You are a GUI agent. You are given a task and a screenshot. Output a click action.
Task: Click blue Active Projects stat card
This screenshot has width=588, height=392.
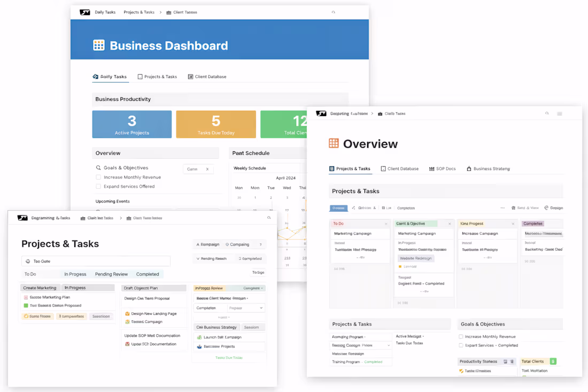coord(132,124)
